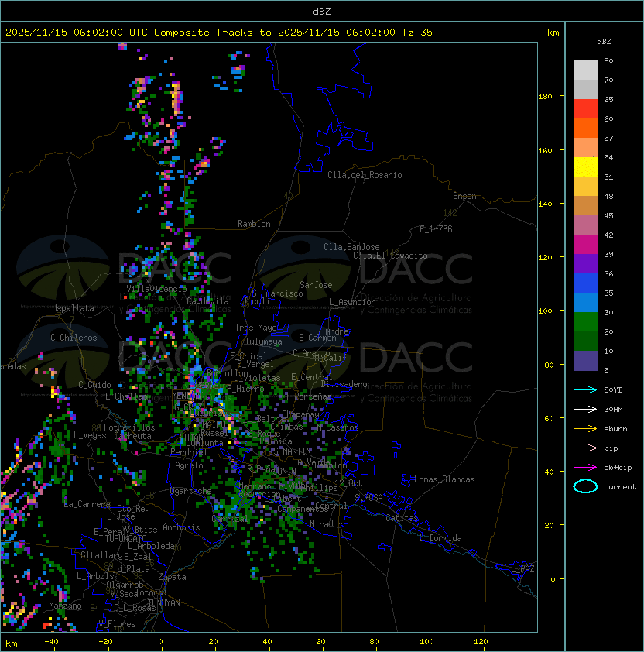Click the 'S_Francisco' map label
Image resolution: width=644 pixels, height=652 pixels.
(x=277, y=293)
